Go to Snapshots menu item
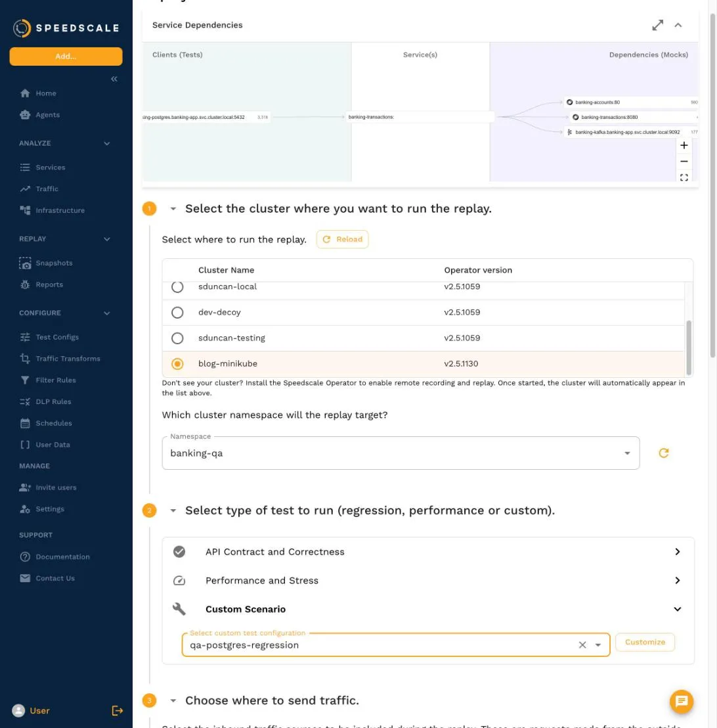Screen dimensions: 717x728 [x=54, y=263]
